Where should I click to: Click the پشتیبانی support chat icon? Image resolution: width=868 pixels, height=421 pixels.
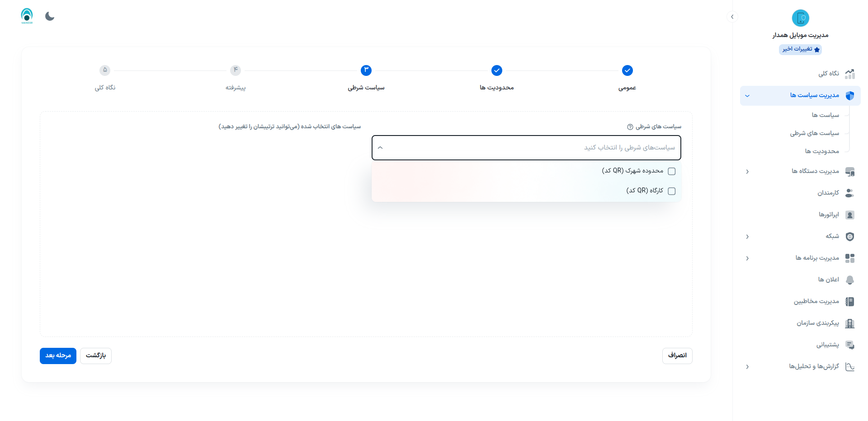tap(850, 345)
